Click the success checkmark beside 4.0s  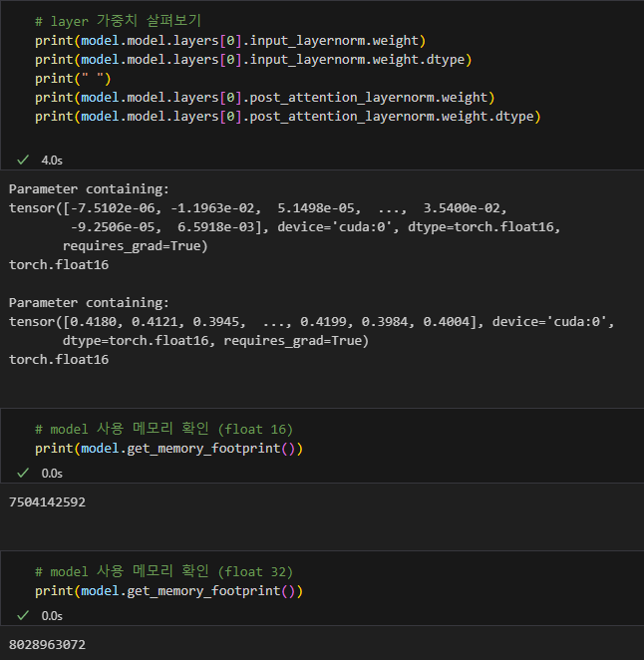(23, 160)
